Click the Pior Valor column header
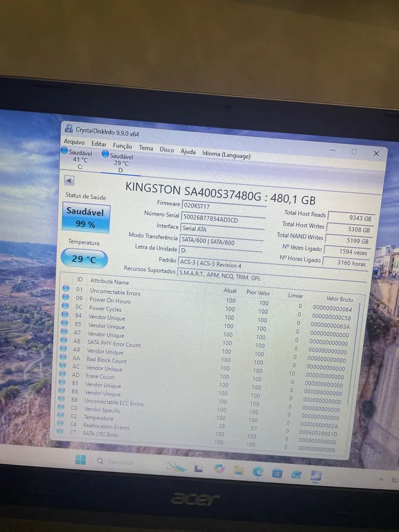The width and height of the screenshot is (399, 532). 258,293
